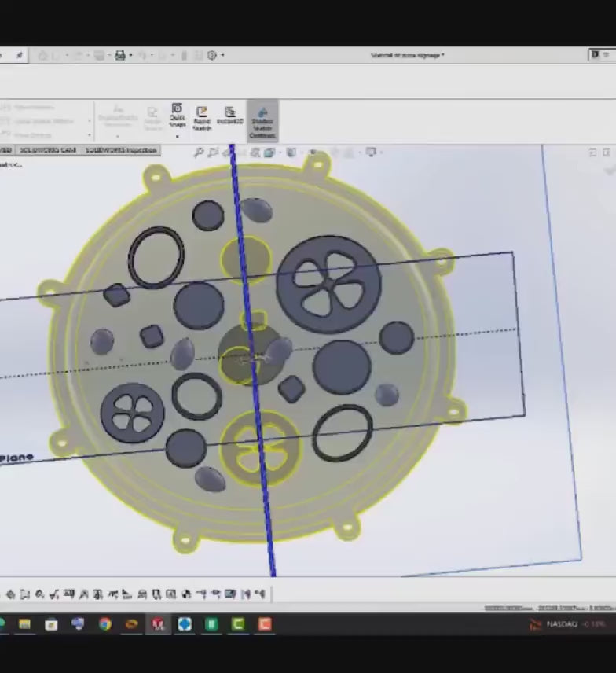
Task: Open the Quick Snaps tool
Action: click(177, 115)
